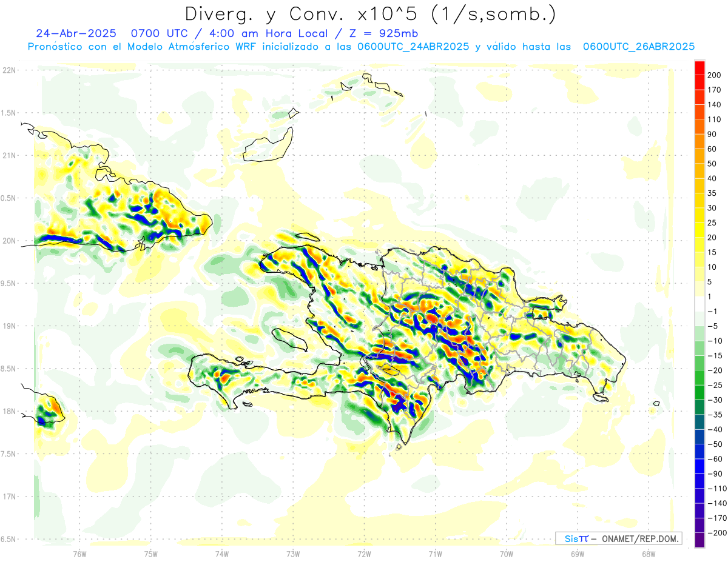The image size is (728, 562).
Task: Click the color bar value 35
Action: click(x=712, y=193)
